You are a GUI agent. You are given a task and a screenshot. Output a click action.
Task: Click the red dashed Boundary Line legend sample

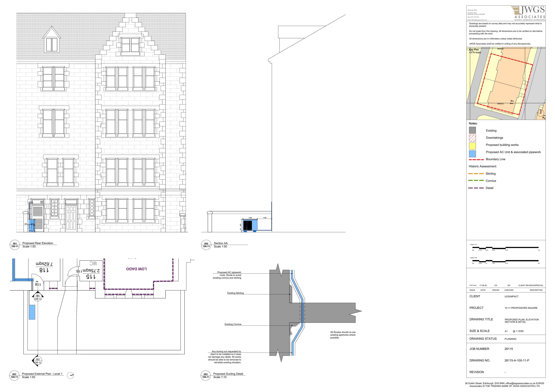(476, 160)
